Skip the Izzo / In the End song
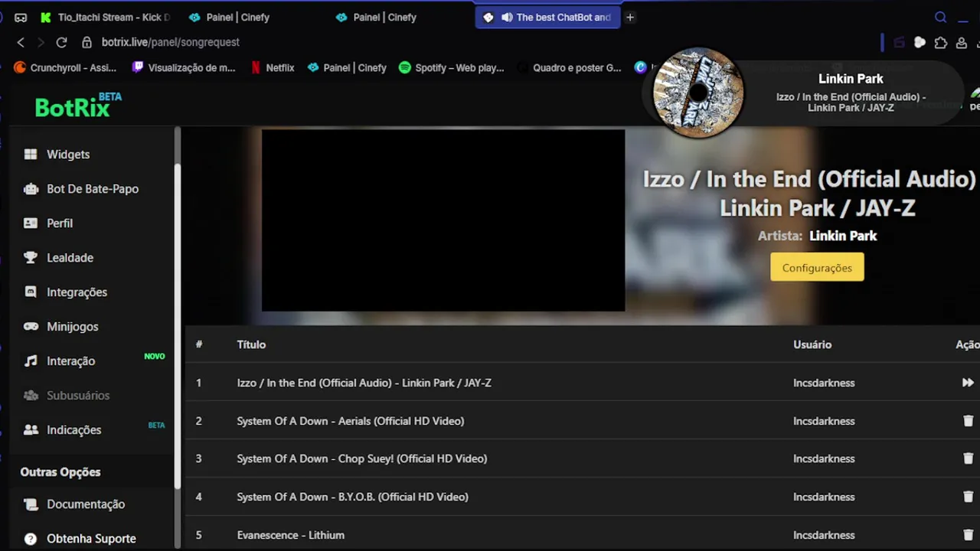 968,383
